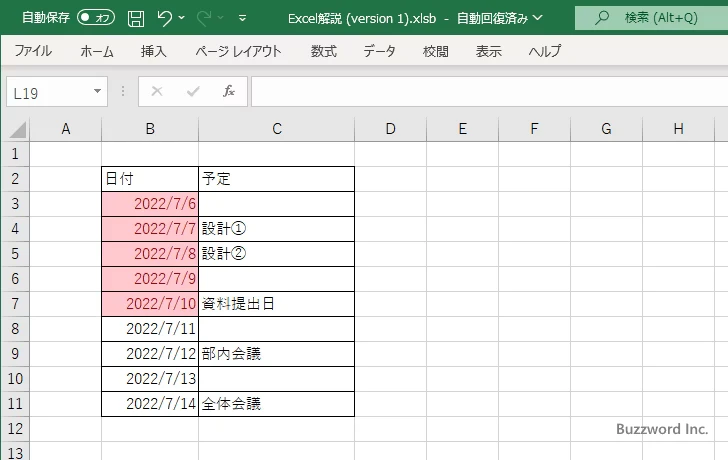Viewport: 728px width, 460px height.
Task: Open the ページ レイアウト tab
Action: 238,51
